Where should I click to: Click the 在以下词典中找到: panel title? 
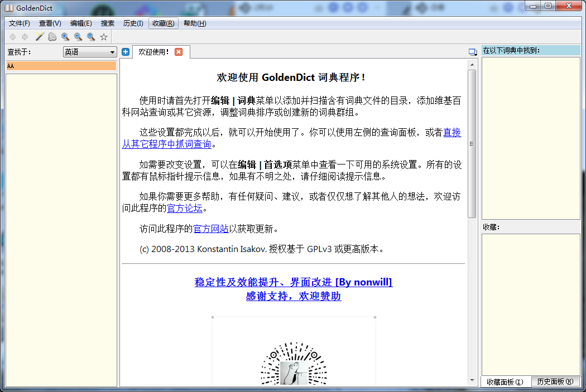(511, 50)
